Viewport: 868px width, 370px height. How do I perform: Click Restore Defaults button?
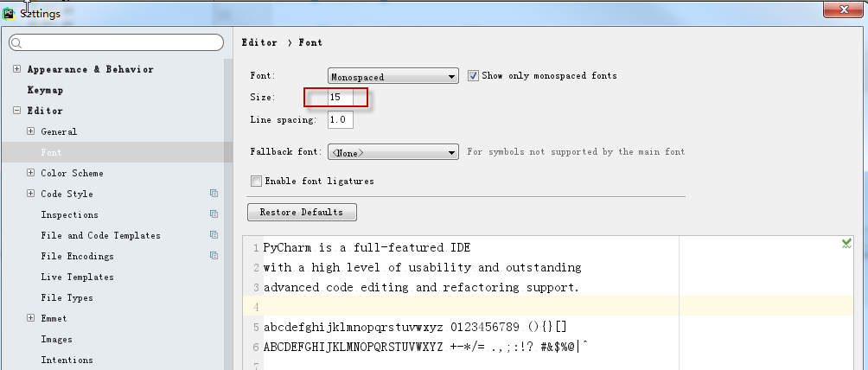click(302, 212)
